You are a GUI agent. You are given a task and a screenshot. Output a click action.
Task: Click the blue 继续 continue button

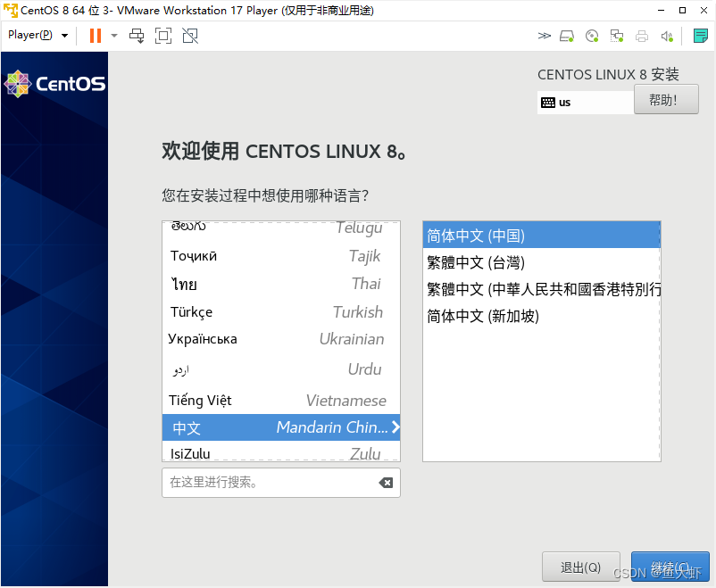tap(670, 567)
